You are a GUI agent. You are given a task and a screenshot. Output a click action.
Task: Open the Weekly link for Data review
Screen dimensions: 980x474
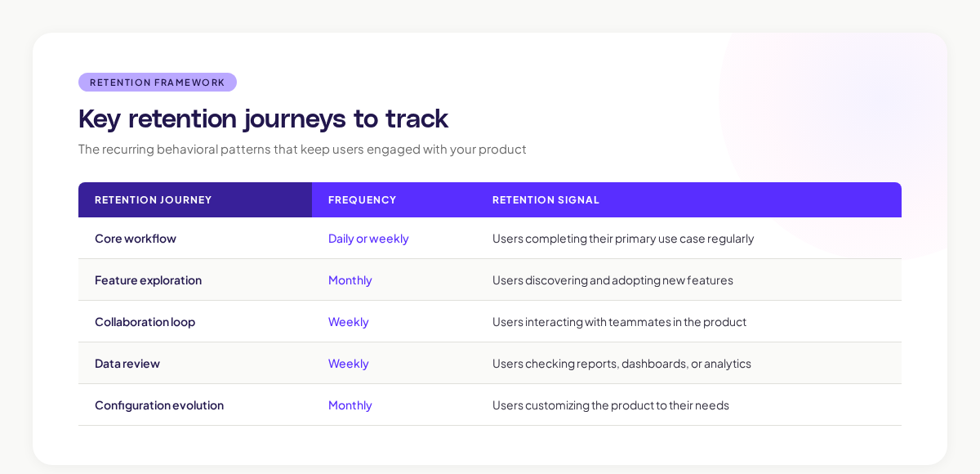point(348,363)
